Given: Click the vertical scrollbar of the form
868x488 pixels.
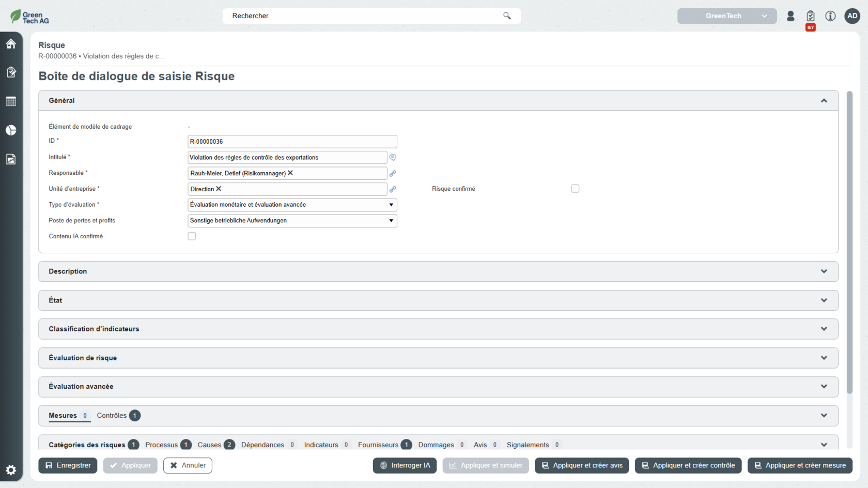Looking at the screenshot, I should [x=849, y=243].
